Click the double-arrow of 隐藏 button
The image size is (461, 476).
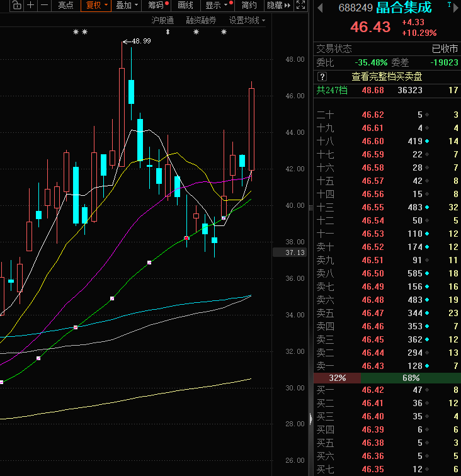287,5
